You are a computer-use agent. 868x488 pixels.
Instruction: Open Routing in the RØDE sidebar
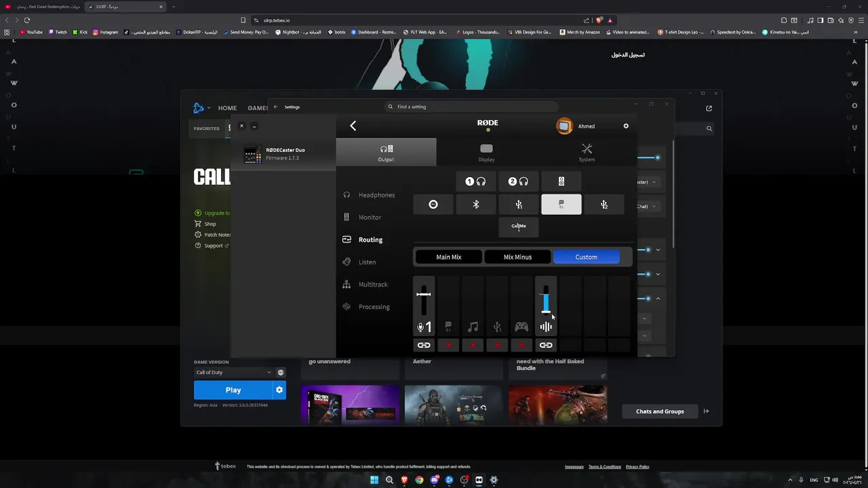pyautogui.click(x=363, y=239)
